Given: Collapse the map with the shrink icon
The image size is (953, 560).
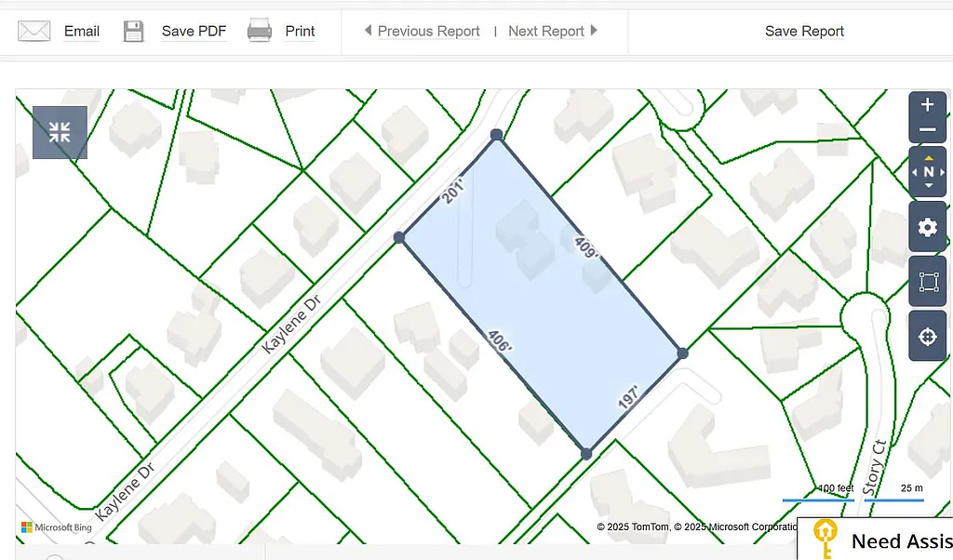Looking at the screenshot, I should click(60, 132).
